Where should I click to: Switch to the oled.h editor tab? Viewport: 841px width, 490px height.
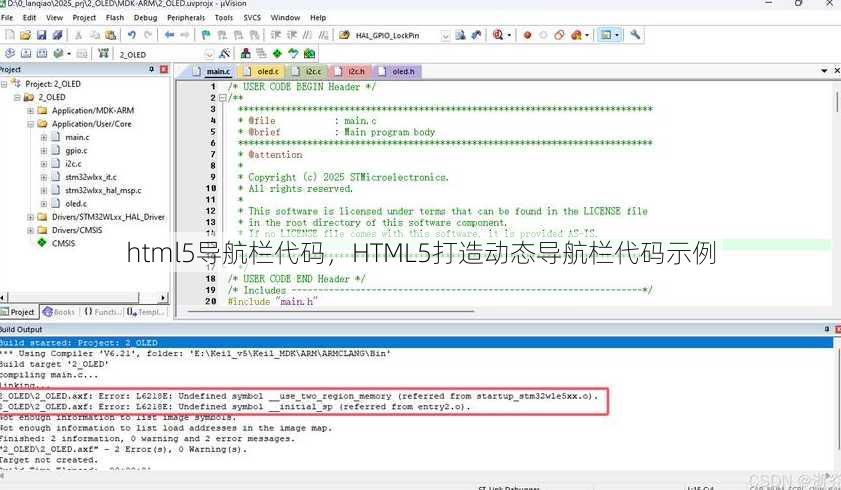click(x=398, y=71)
